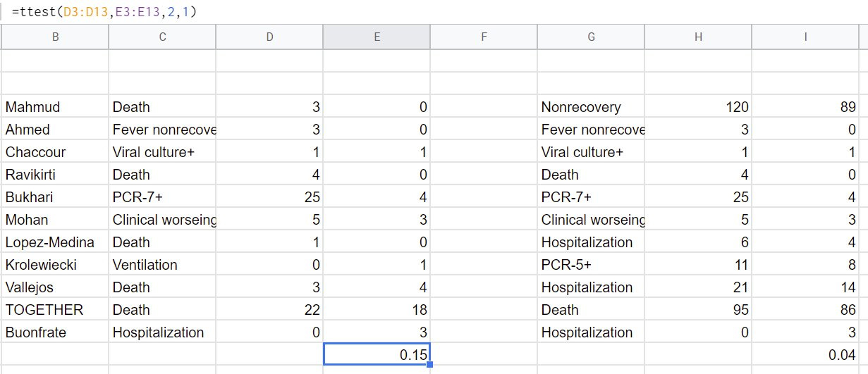Screen dimensions: 868x374
Task: Select the Death cell next to Mahmud
Action: pos(162,107)
